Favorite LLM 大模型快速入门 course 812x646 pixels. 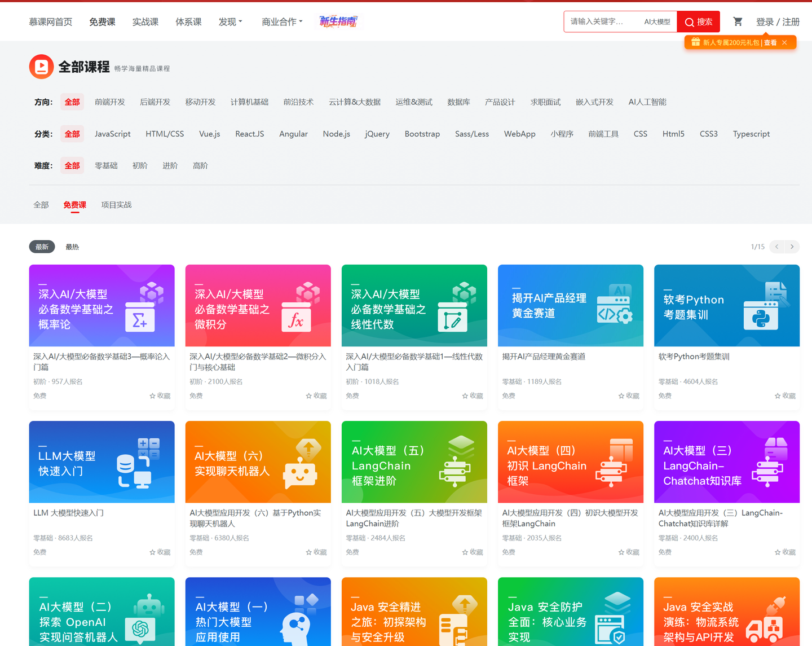(160, 552)
